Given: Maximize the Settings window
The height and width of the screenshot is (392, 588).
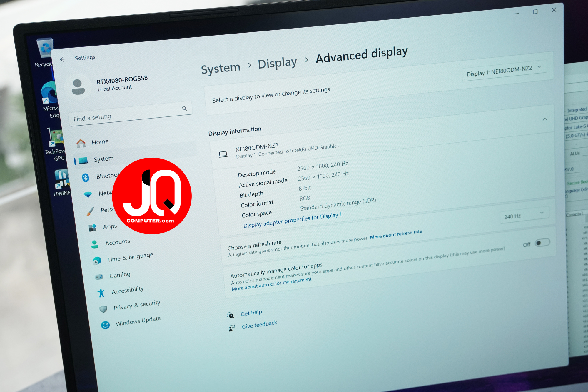Looking at the screenshot, I should click(535, 12).
